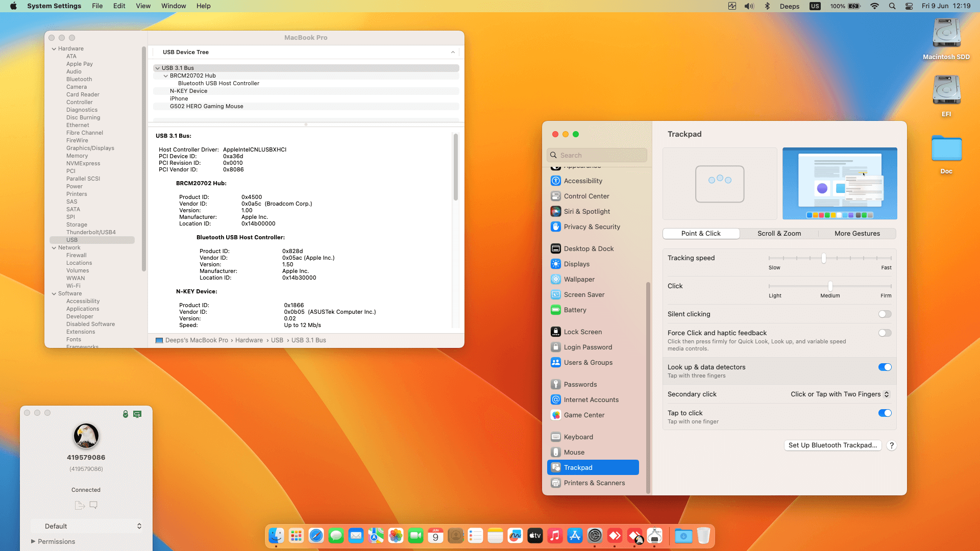Expand the Permissions disclosure triangle
Screen dimensions: 980x551
tap(33, 541)
